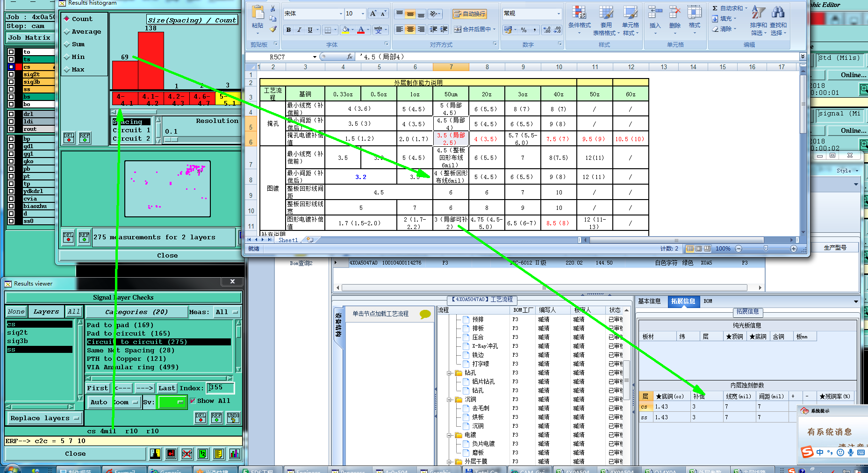The width and height of the screenshot is (868, 473).
Task: Switch to the BOM tab
Action: (x=708, y=301)
